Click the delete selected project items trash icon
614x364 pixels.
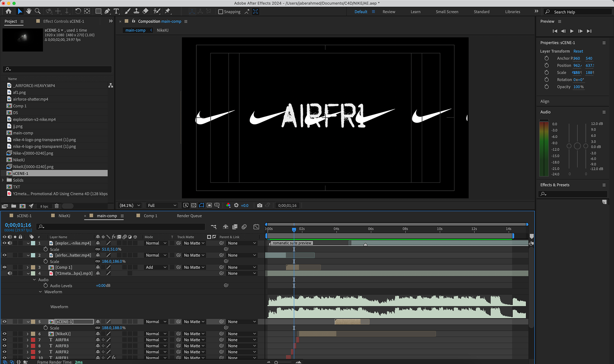(x=57, y=206)
